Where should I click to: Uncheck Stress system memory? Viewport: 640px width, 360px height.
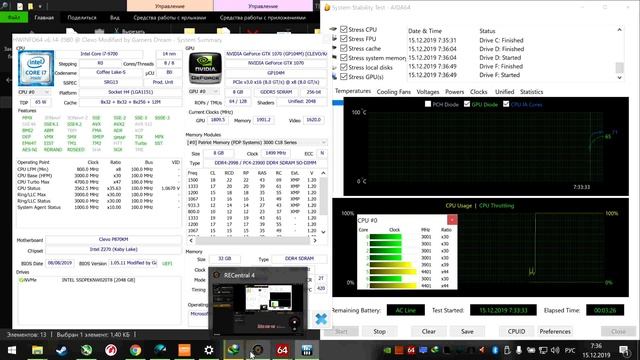pos(344,58)
